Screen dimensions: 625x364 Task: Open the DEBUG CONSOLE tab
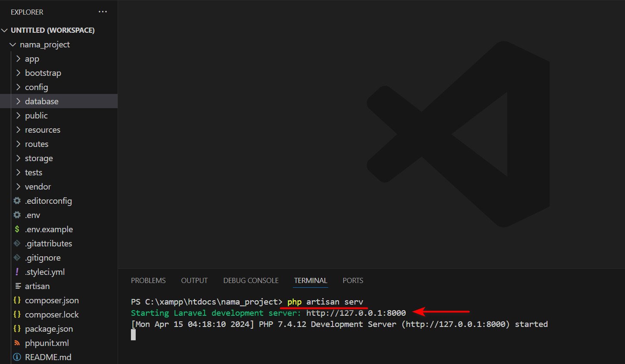pyautogui.click(x=251, y=280)
